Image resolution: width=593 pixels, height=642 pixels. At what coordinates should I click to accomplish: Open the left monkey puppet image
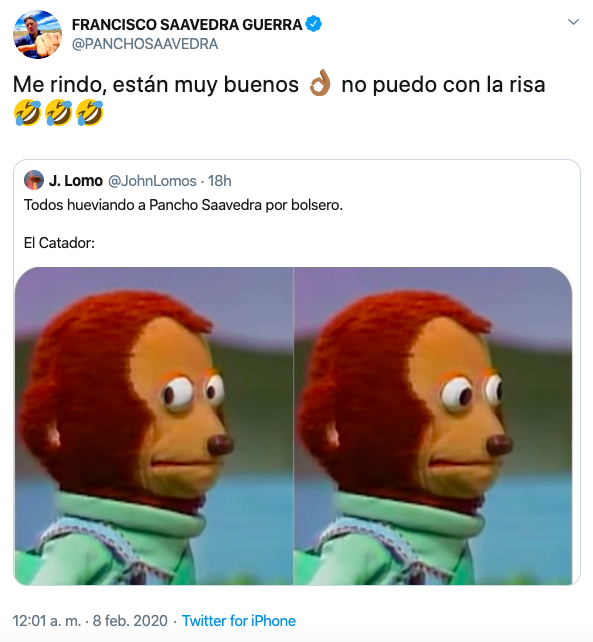[154, 426]
